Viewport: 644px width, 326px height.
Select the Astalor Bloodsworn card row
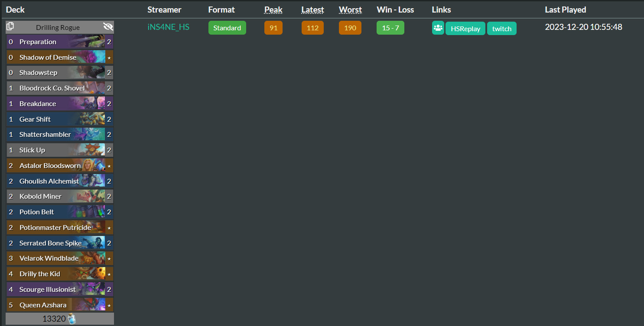click(x=60, y=165)
